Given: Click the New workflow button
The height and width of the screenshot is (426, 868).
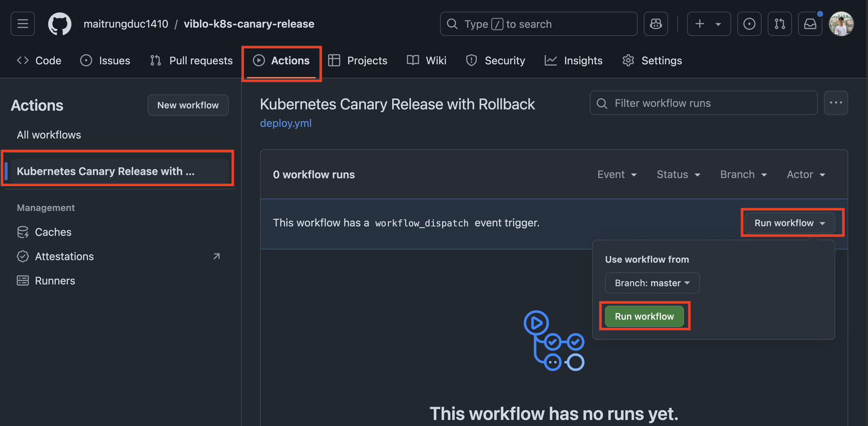Looking at the screenshot, I should click(188, 105).
